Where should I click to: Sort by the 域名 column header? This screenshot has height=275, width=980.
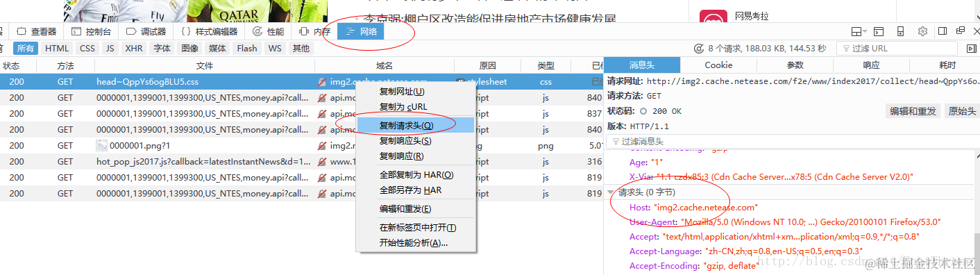(384, 65)
